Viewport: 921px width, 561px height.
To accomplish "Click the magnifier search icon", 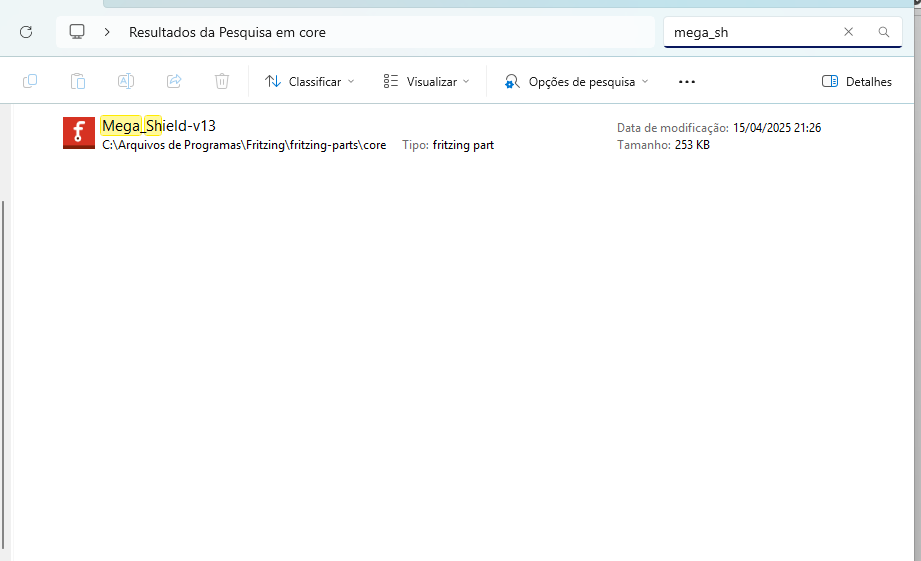I will 883,32.
